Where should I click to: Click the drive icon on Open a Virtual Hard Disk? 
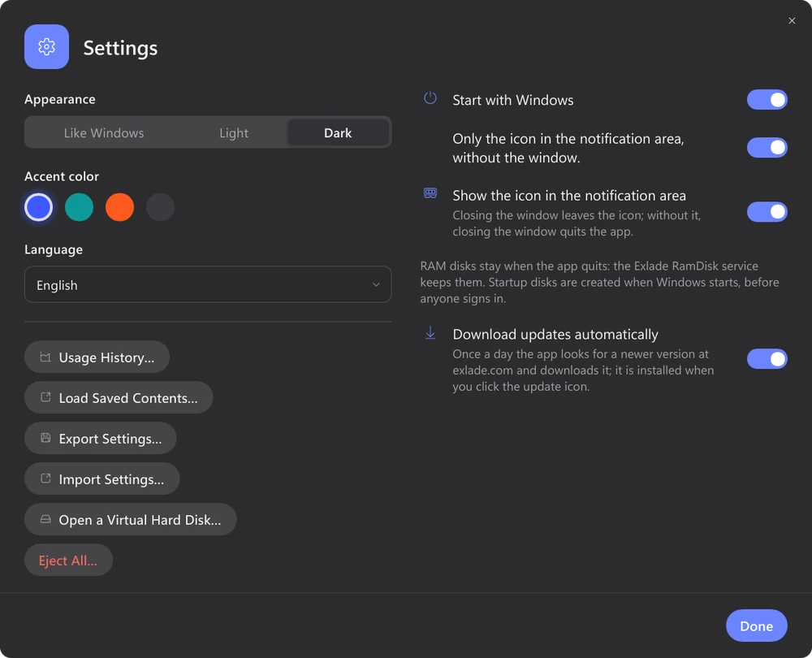pos(45,519)
